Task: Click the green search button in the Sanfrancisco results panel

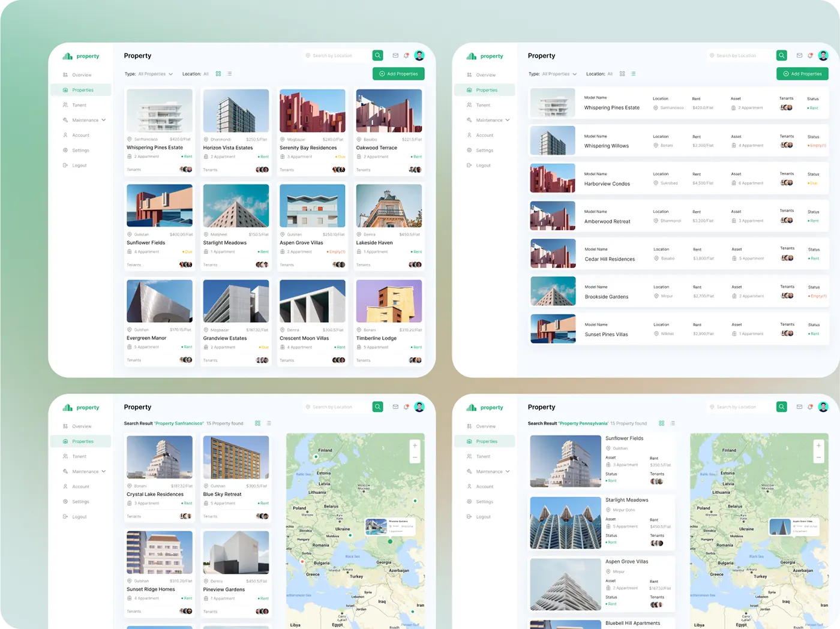Action: pos(378,407)
